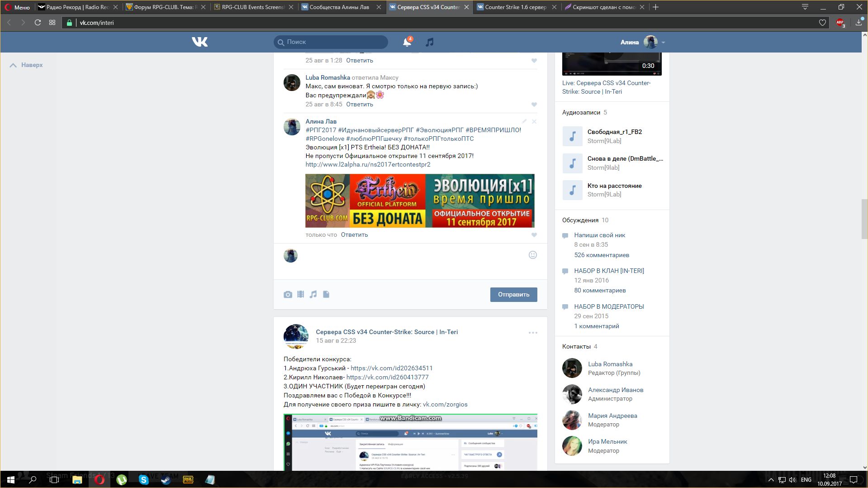
Task: Attach a photo with camera icon
Action: point(288,295)
